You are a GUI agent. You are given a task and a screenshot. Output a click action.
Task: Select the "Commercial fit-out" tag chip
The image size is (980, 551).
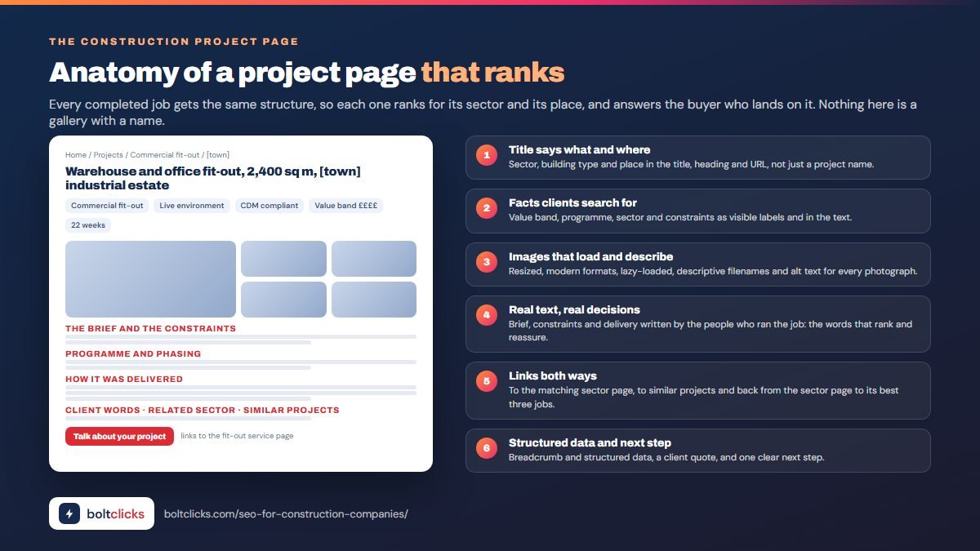click(107, 206)
